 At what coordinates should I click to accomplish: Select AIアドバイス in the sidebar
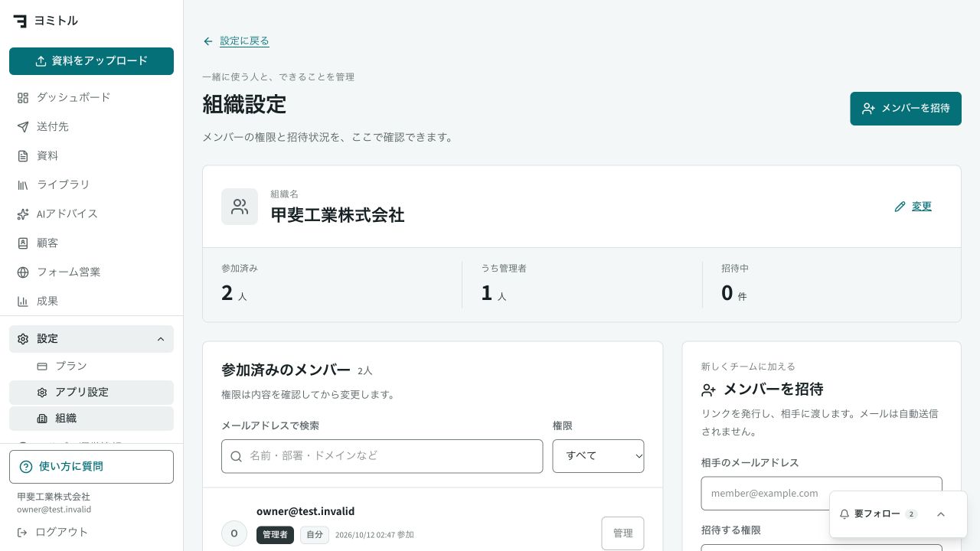point(92,214)
